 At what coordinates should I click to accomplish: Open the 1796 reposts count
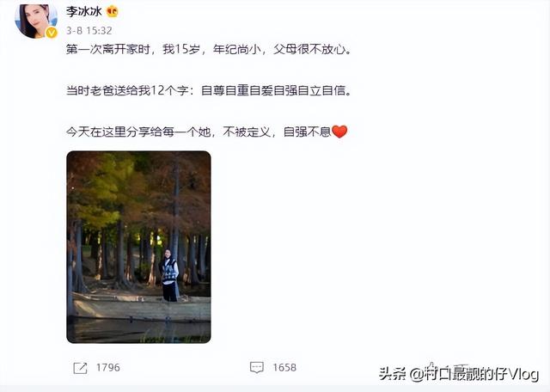pyautogui.click(x=108, y=367)
